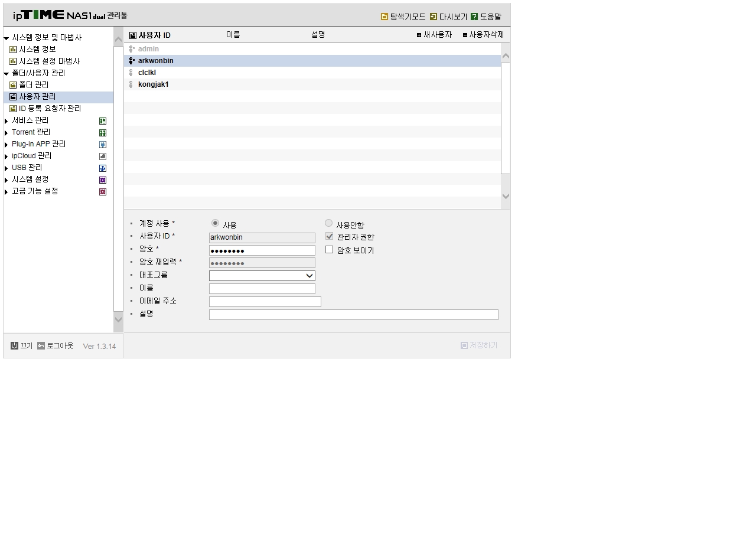756x542 pixels.
Task: Click user list scrollbar down arrow
Action: coord(506,196)
